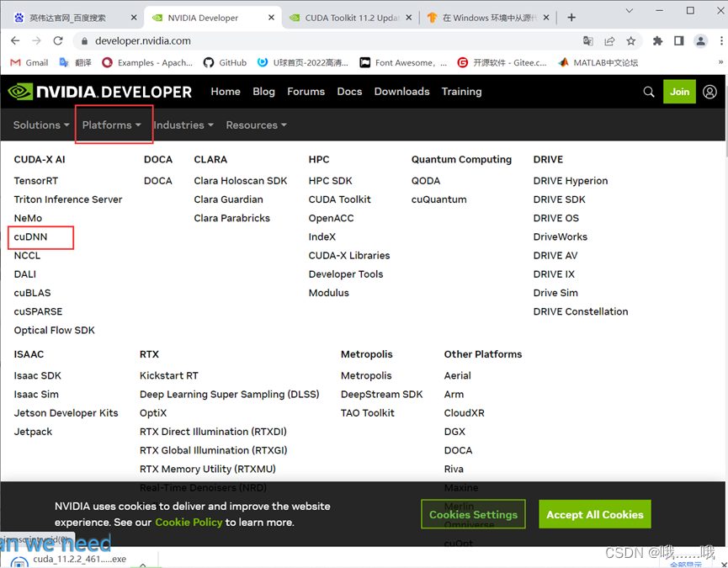Image resolution: width=728 pixels, height=568 pixels.
Task: Expand the Industries dropdown
Action: pyautogui.click(x=183, y=125)
